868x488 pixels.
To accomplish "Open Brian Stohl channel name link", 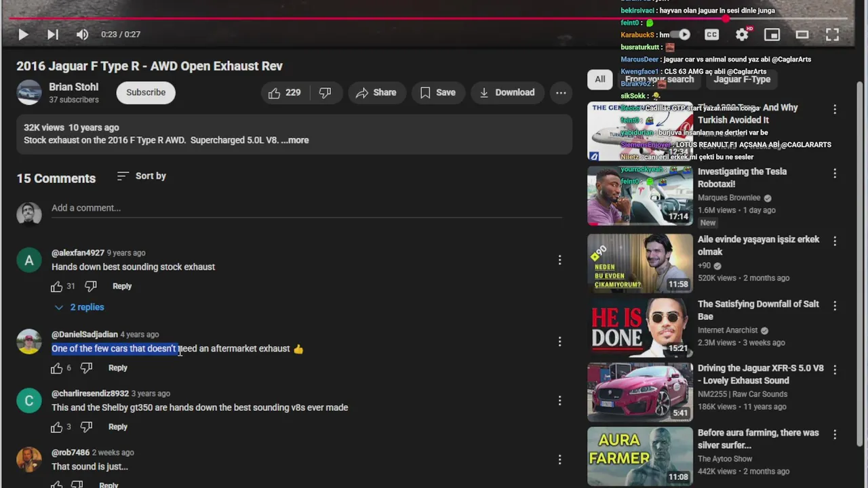I will [x=73, y=87].
